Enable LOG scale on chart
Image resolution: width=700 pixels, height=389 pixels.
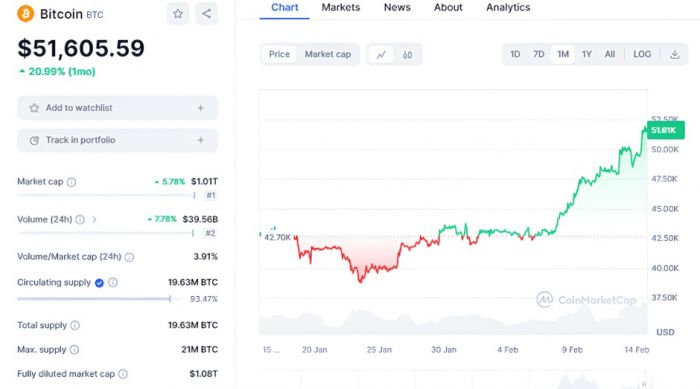click(x=642, y=54)
